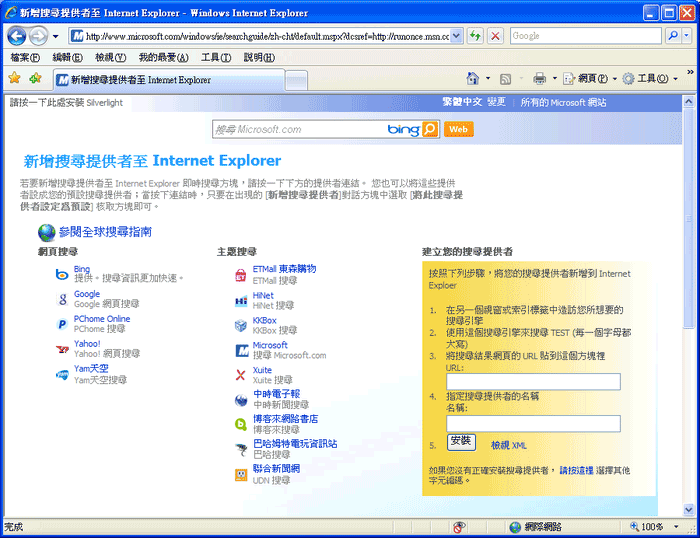Click the 名稱 provider name input box

pyautogui.click(x=533, y=424)
